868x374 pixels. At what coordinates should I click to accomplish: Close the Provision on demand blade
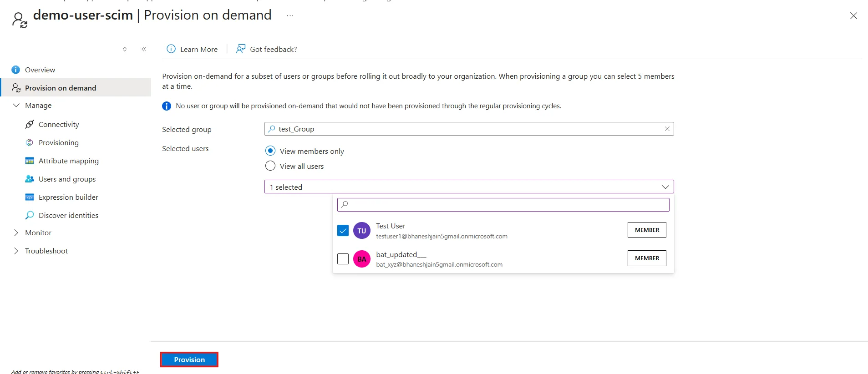(x=853, y=16)
